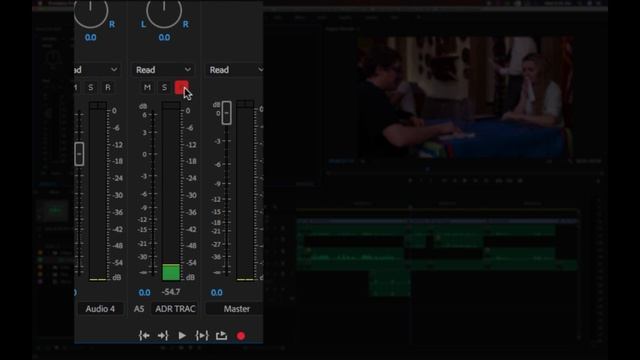Click the green audio clip on the lowest timeline track
This screenshot has height=360, width=640.
(x=390, y=282)
